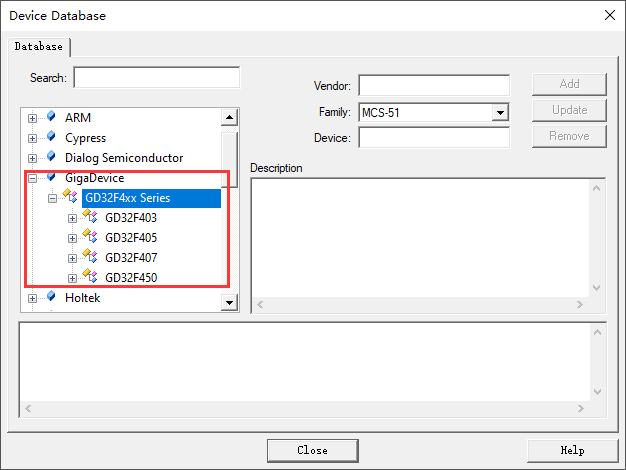Viewport: 626px width, 470px height.
Task: Select the Database tab
Action: [39, 46]
